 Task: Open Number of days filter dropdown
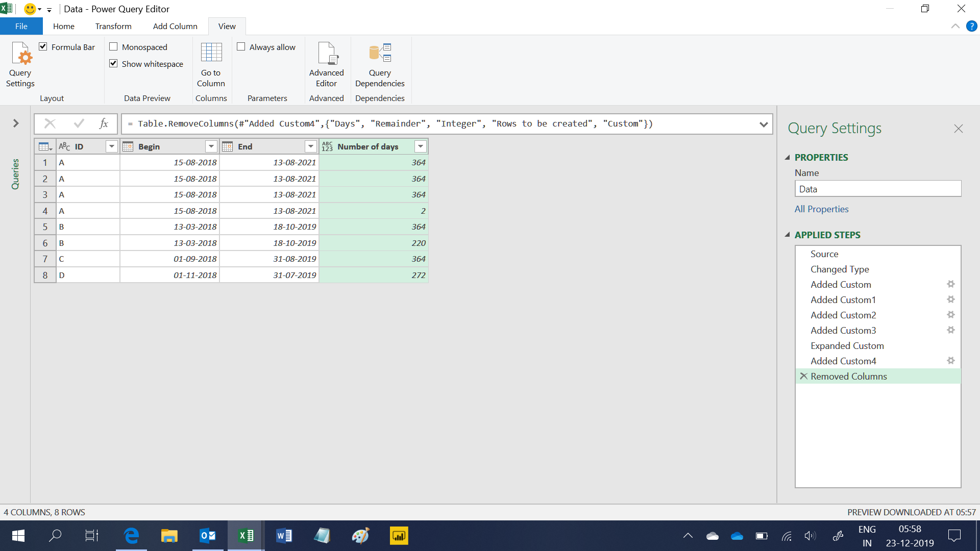click(x=420, y=147)
